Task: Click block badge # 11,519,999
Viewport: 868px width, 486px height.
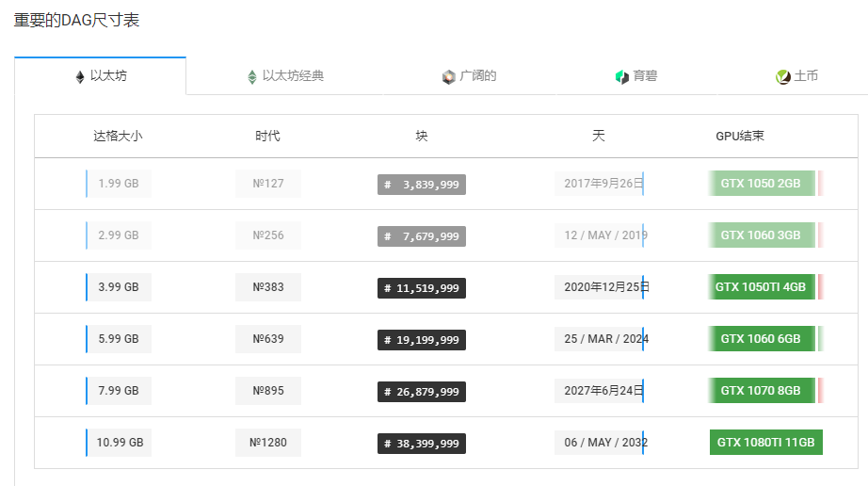Action: pyautogui.click(x=422, y=288)
